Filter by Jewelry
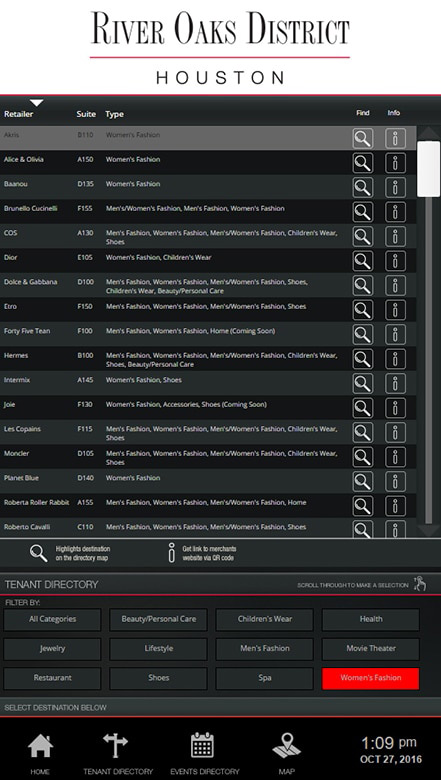 [52, 649]
